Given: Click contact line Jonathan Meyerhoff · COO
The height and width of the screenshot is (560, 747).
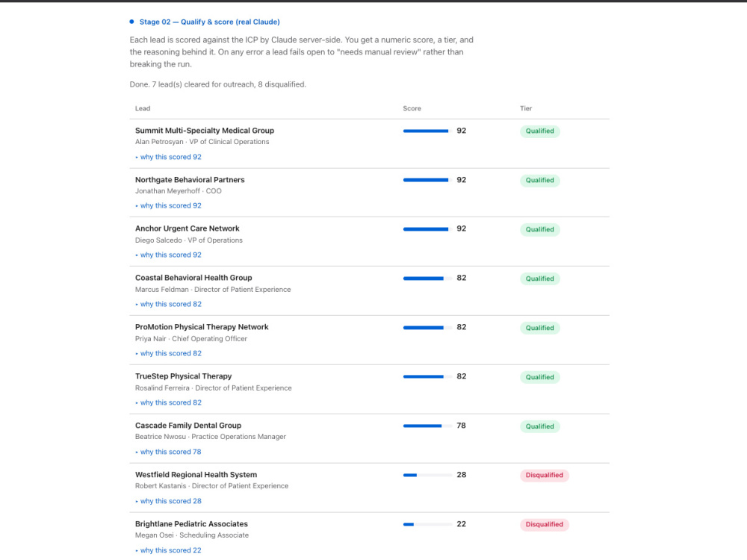Looking at the screenshot, I should point(179,191).
